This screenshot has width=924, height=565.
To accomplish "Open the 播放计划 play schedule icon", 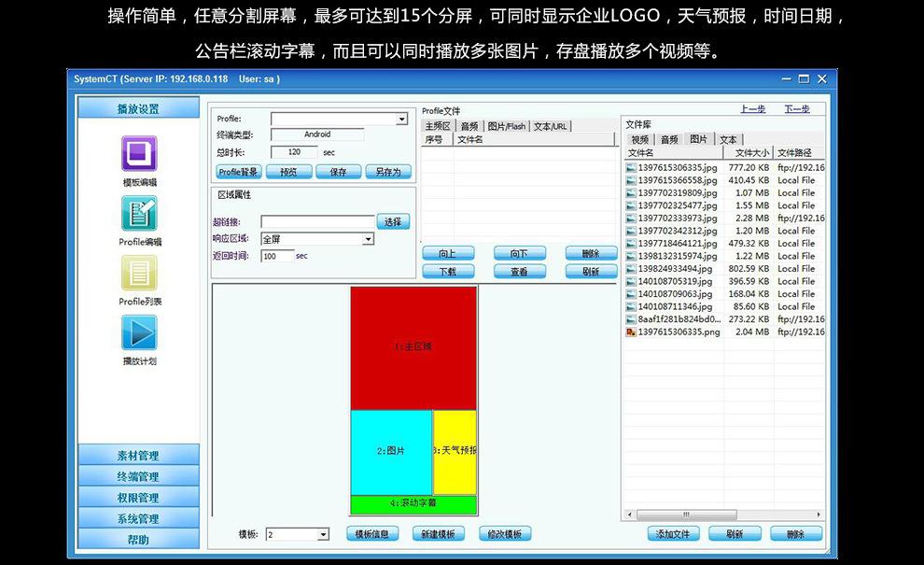I will (x=139, y=332).
